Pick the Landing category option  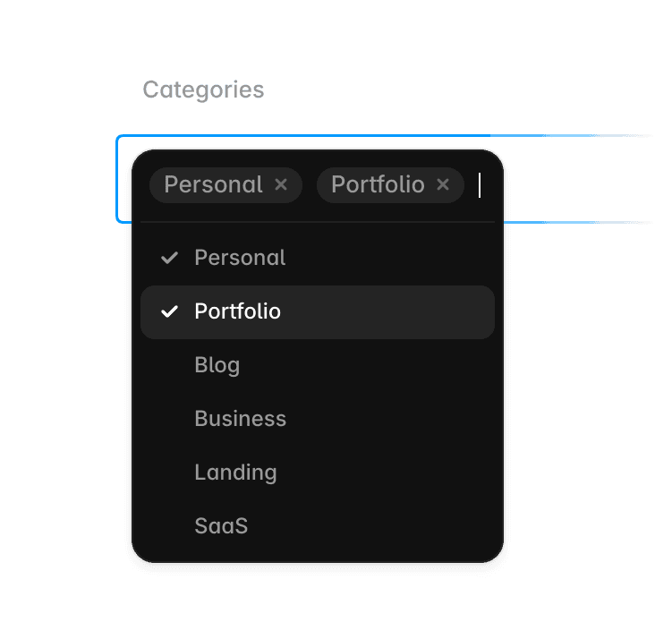click(318, 473)
